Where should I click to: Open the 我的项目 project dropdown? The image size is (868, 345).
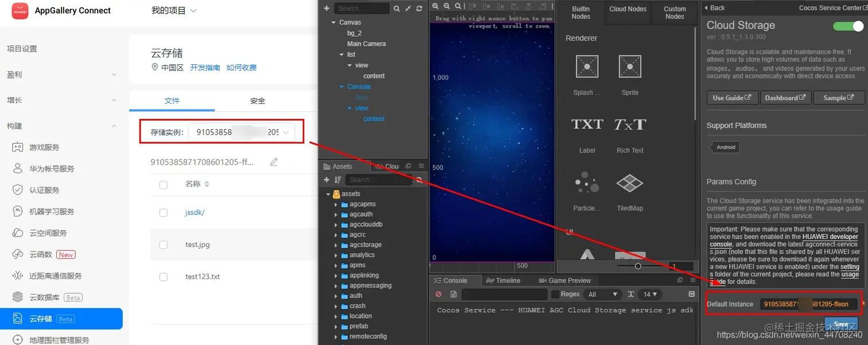point(174,10)
